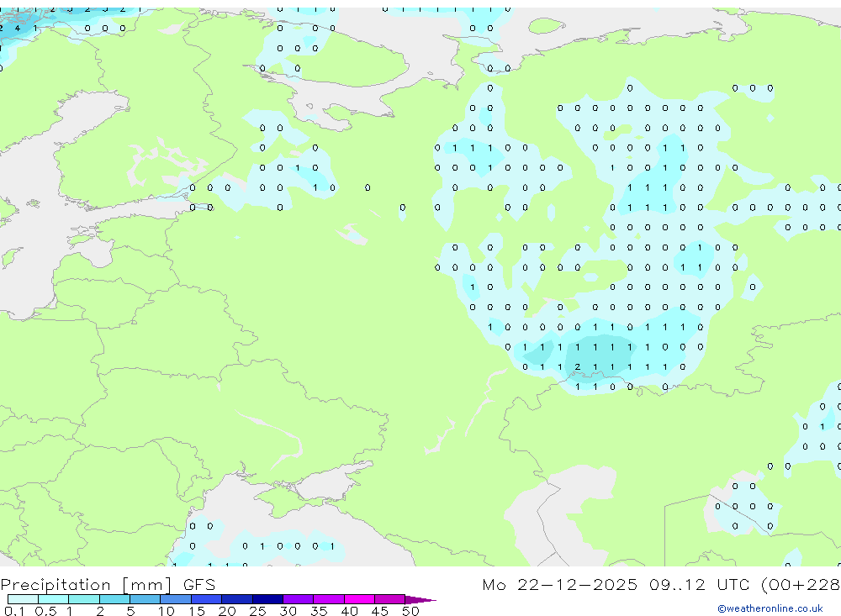This screenshot has height=616, width=841.
Task: Click the '4' precipitation value on the map
Action: pos(18,29)
